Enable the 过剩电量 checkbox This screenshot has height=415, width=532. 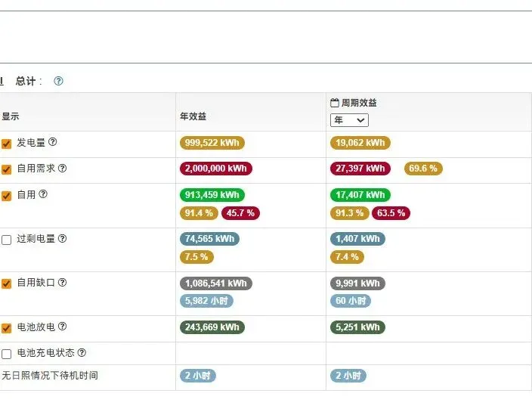coord(7,240)
